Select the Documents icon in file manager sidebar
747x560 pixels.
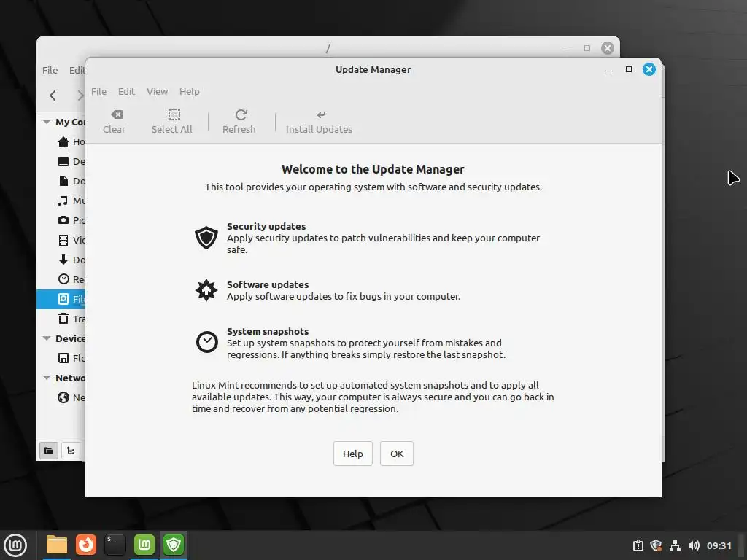click(63, 181)
